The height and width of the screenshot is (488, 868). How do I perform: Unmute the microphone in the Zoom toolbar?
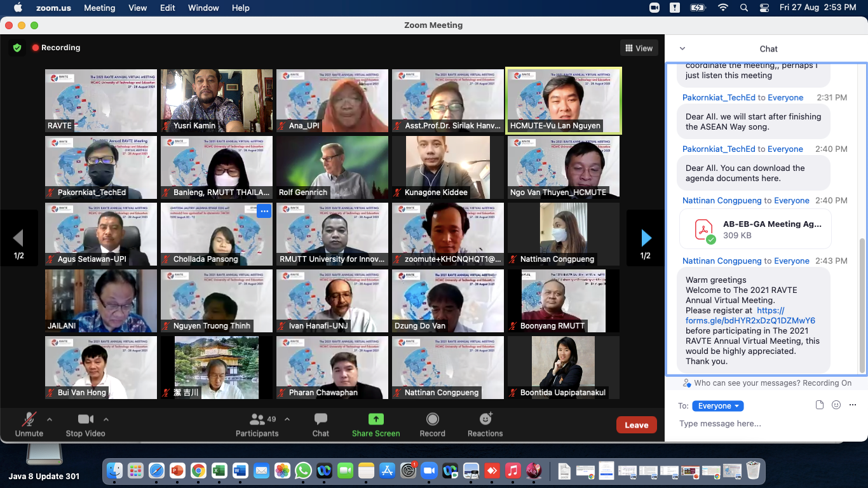click(29, 419)
